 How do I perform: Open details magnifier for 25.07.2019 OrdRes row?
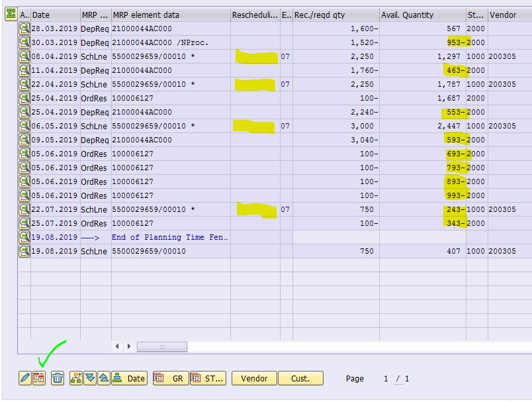(24, 223)
